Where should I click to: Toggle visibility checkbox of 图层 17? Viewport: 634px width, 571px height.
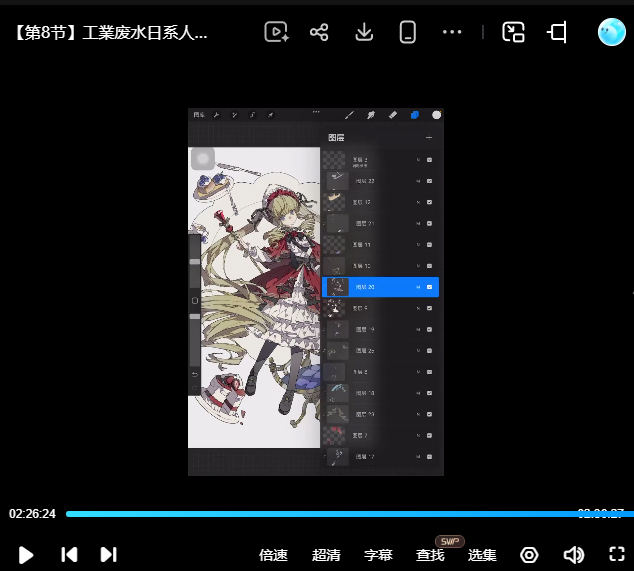429,457
